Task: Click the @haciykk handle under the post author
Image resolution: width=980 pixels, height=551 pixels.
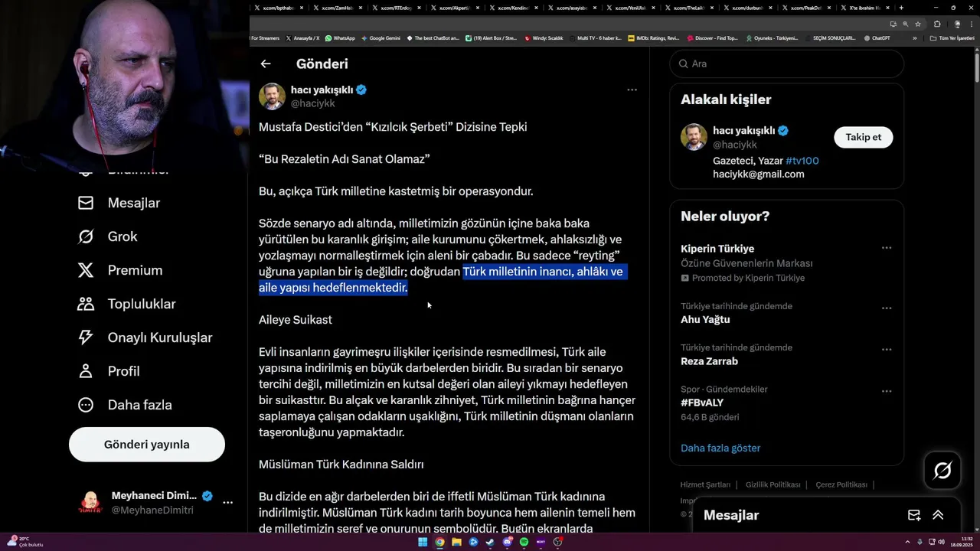Action: click(x=312, y=103)
